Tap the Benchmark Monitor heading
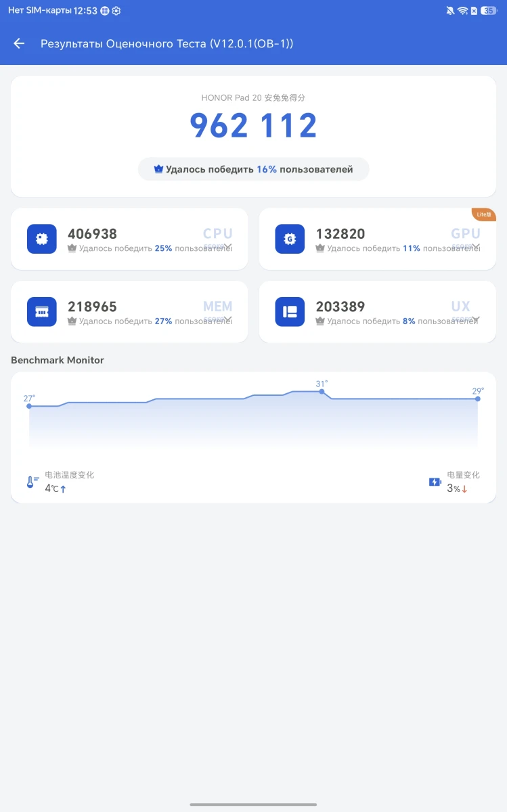The image size is (507, 812). [58, 360]
